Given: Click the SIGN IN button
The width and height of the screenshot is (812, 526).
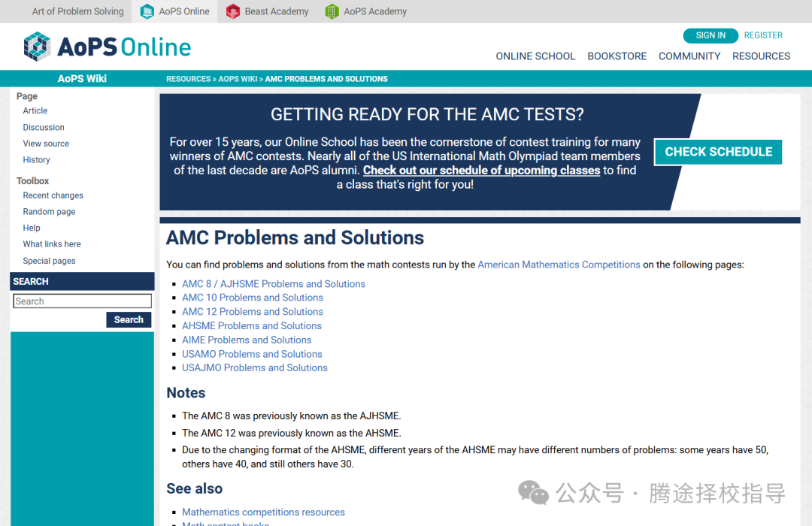Looking at the screenshot, I should click(710, 35).
